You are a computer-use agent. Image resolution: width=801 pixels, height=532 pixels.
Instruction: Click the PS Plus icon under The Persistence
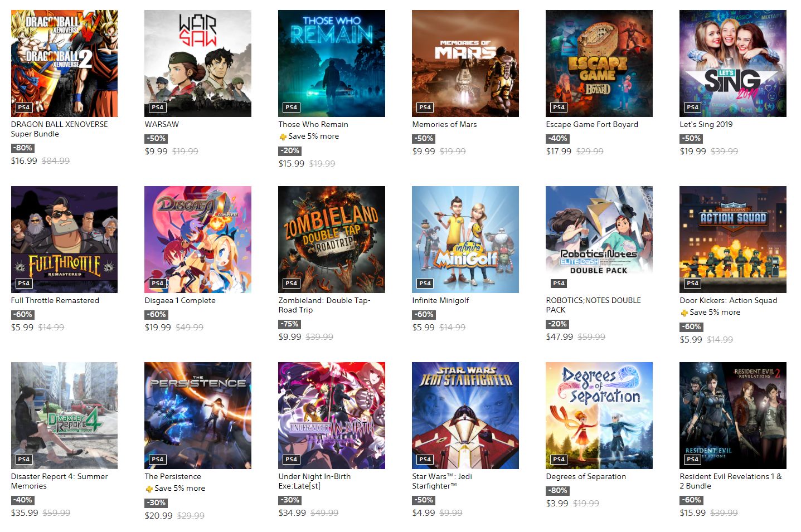pos(149,489)
